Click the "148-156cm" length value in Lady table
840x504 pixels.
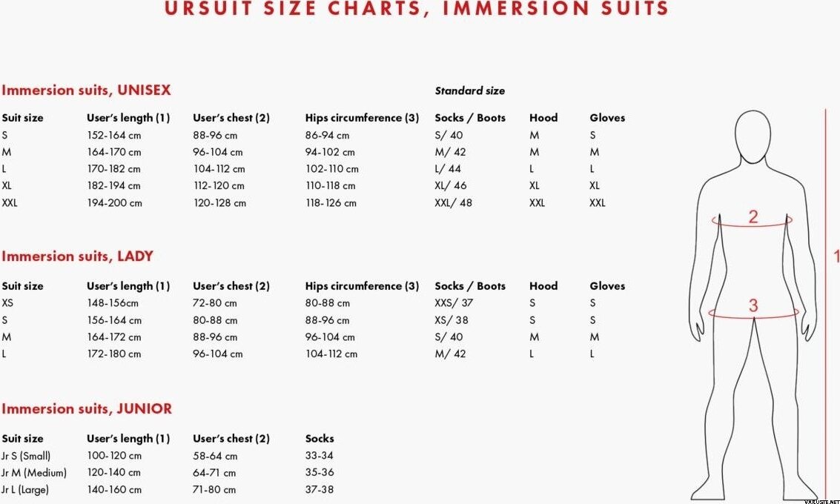pos(113,303)
